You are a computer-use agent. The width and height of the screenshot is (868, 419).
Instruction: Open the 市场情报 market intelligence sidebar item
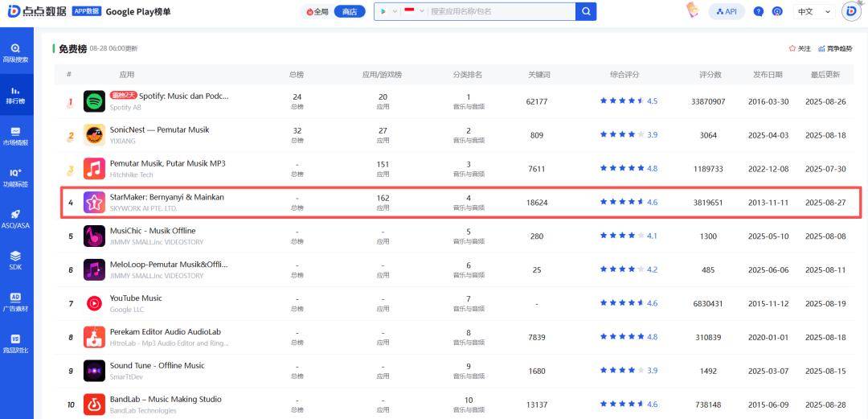click(x=15, y=137)
